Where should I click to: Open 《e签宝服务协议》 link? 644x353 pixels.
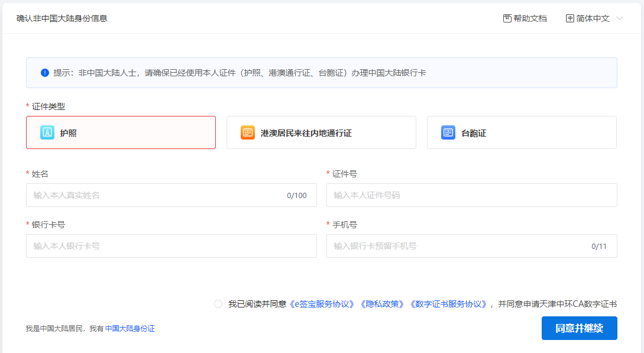pyautogui.click(x=322, y=304)
